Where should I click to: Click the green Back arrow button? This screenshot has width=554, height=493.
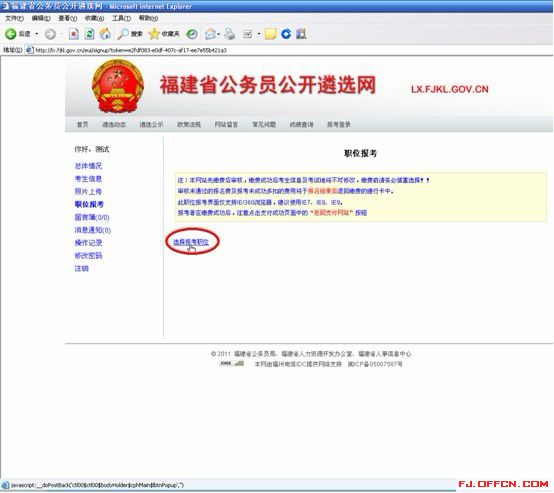coord(11,34)
